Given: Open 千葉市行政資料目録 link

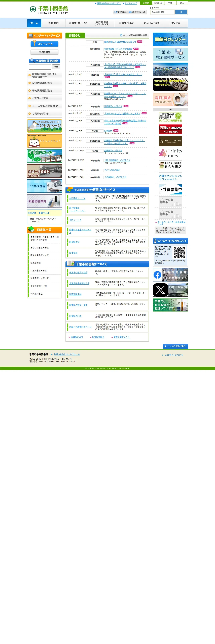Looking at the screenshot, I should click(x=78, y=273).
